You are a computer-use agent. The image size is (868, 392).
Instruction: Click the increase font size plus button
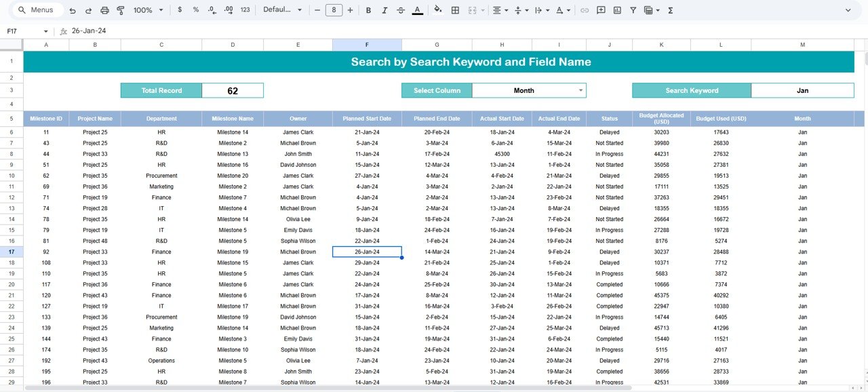(x=350, y=10)
